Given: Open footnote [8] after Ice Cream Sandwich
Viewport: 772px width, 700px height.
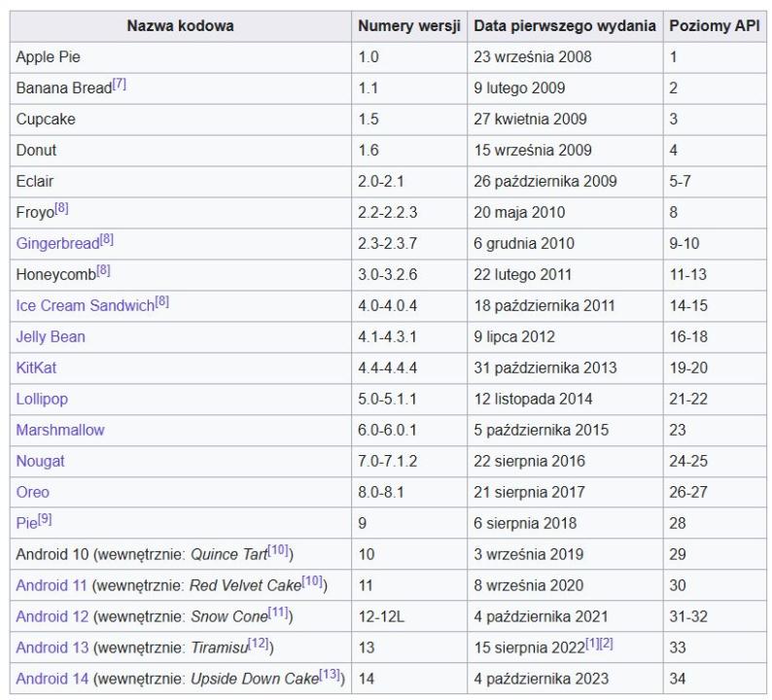Looking at the screenshot, I should (162, 301).
